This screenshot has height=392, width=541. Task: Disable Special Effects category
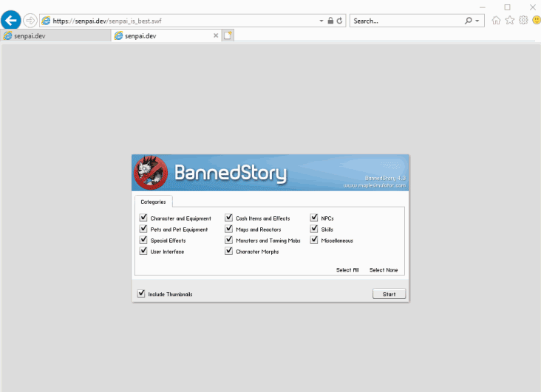[x=143, y=240]
